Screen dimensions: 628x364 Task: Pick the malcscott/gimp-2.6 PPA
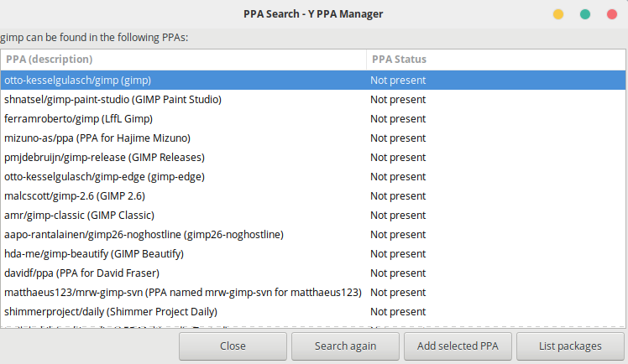[x=313, y=196]
